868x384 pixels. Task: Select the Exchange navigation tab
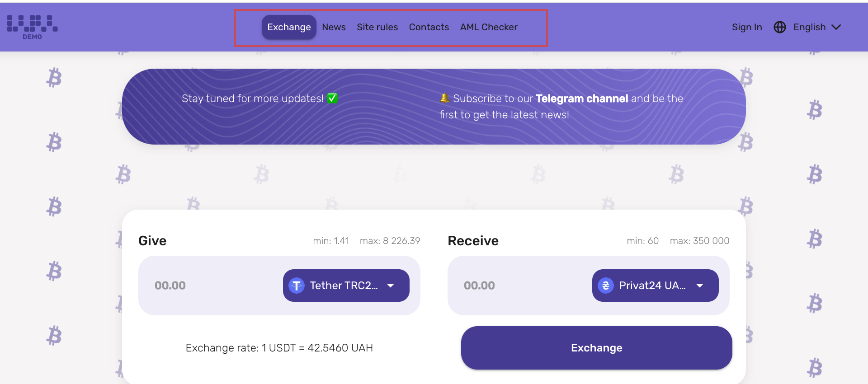coord(289,27)
